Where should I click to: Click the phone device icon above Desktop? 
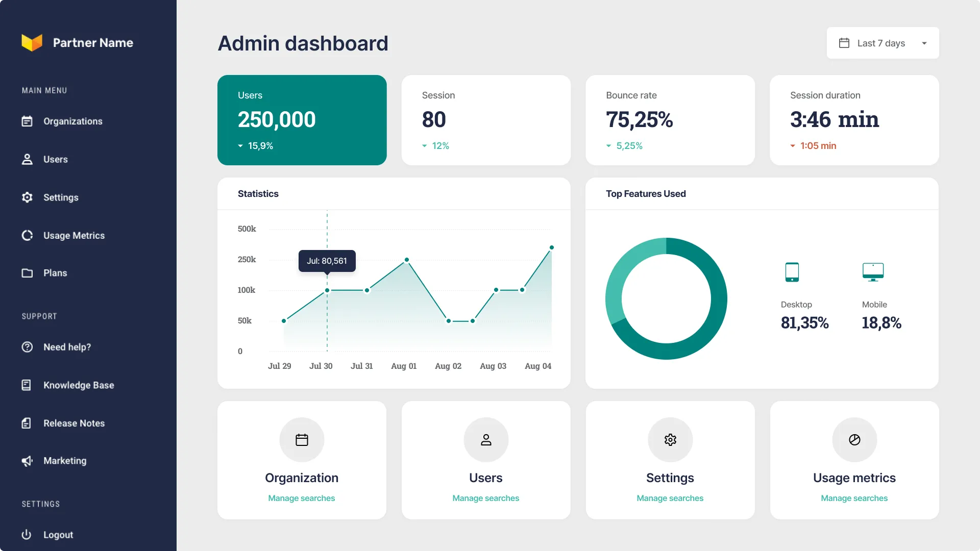[x=792, y=272]
